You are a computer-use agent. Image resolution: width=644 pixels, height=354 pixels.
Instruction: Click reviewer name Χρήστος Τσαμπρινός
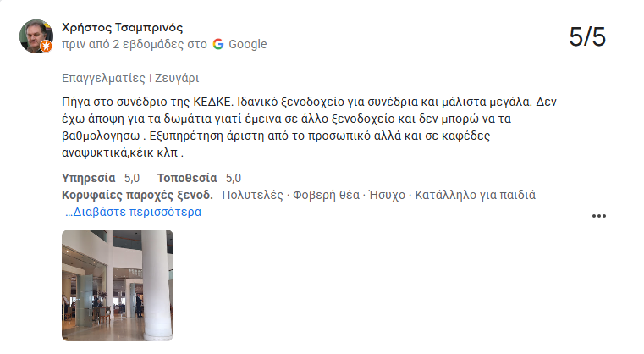(123, 28)
